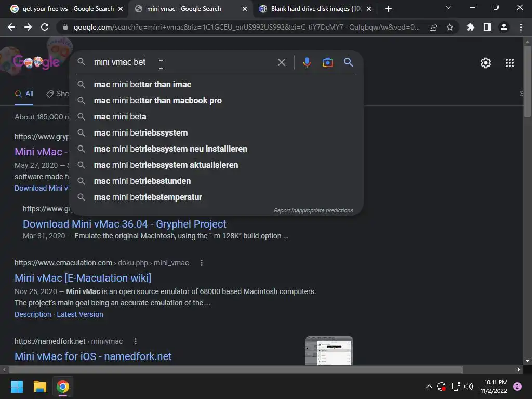Viewport: 532px width, 399px height.
Task: Choose 'mac mini betriebssystem aktualisieren'
Action: click(x=216, y=165)
